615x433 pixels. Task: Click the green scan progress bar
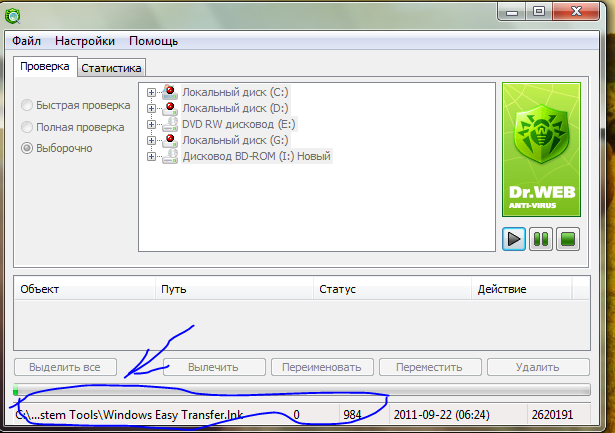point(302,390)
